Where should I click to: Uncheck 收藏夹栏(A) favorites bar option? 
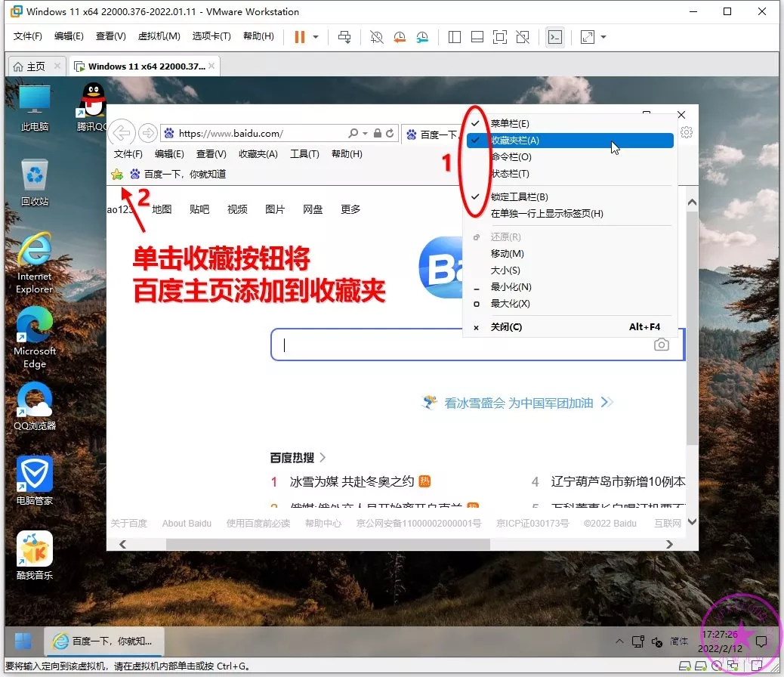tap(570, 140)
